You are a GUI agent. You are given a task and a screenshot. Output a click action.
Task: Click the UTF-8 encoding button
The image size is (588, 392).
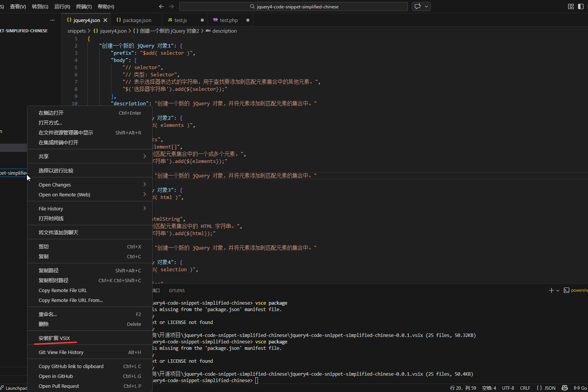pos(508,388)
